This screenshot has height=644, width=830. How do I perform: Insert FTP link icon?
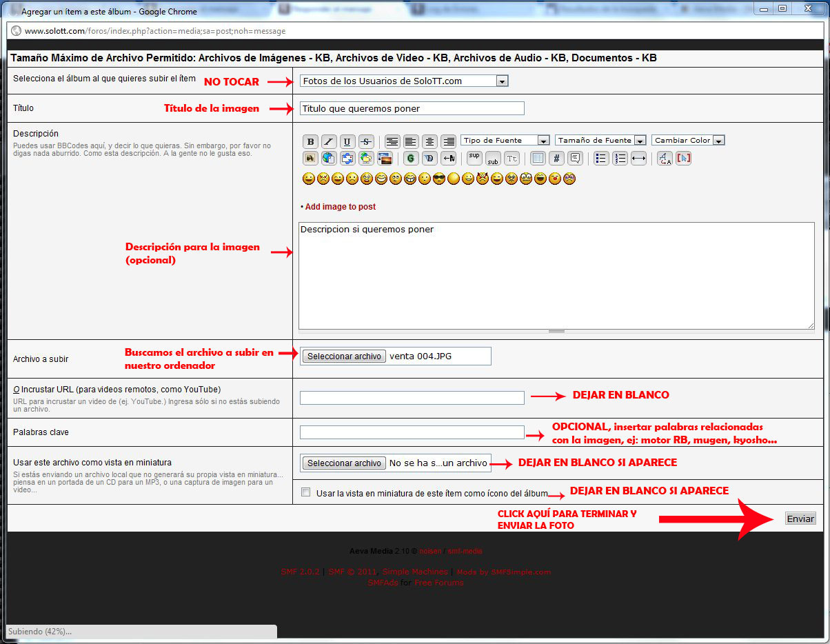(366, 158)
